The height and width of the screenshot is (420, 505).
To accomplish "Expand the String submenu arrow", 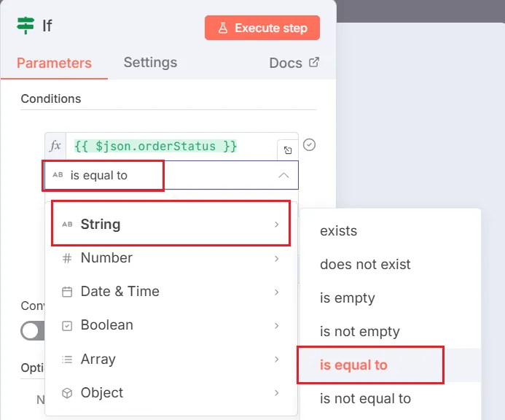I will click(277, 225).
